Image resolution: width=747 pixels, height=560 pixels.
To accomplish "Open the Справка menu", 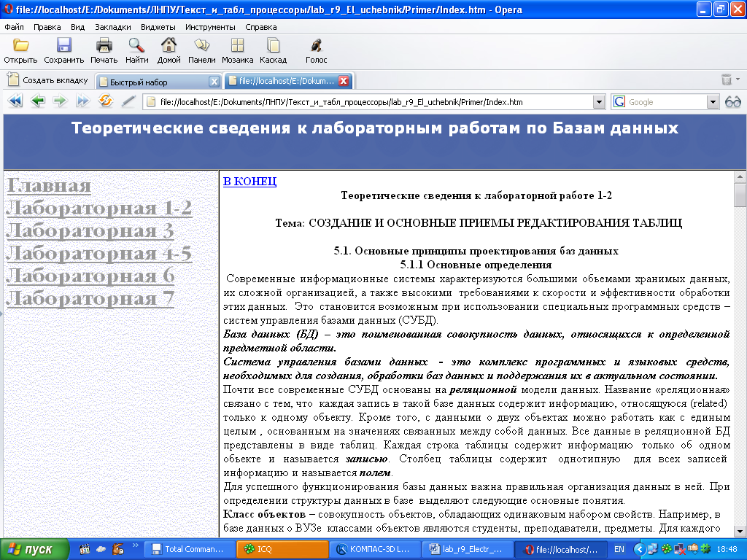I will 261,27.
